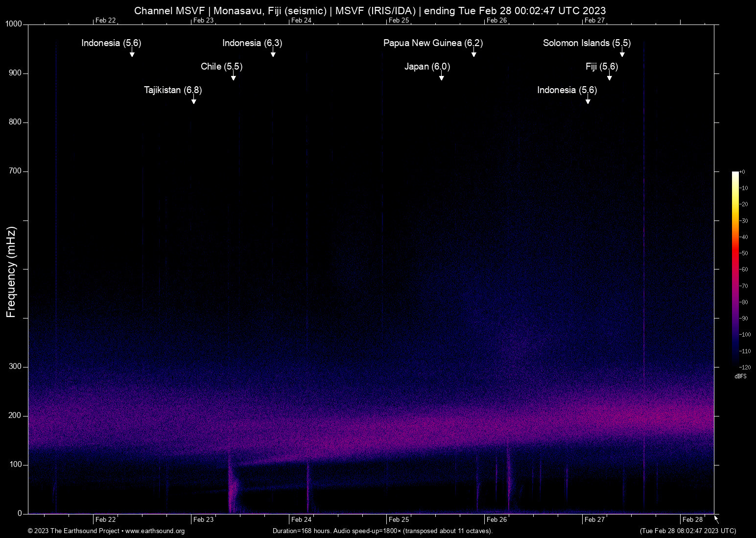756x538 pixels.
Task: Click the 800 frequency axis value
Action: [x=16, y=122]
